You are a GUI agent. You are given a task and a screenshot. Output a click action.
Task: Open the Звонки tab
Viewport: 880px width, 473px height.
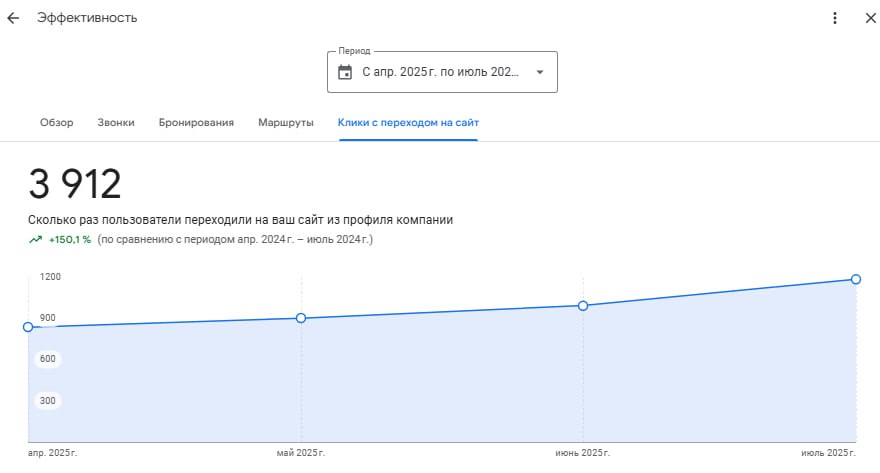point(116,123)
